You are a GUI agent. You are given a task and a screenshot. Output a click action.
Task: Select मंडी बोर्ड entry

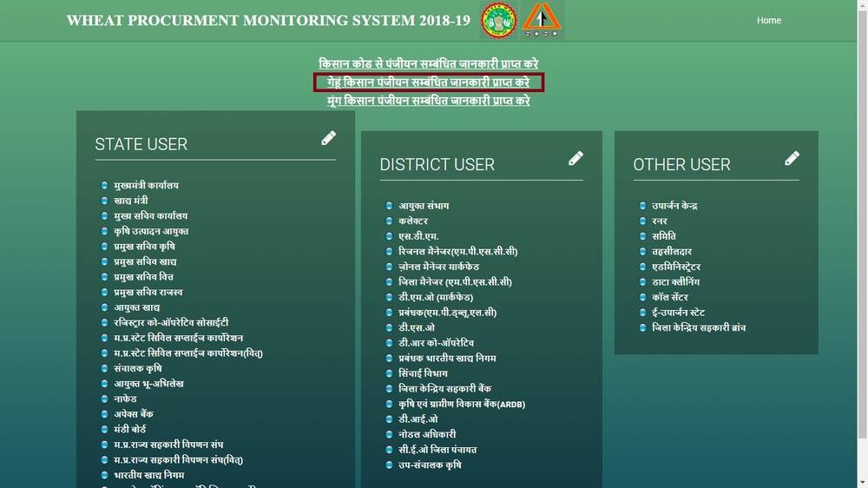coord(129,429)
